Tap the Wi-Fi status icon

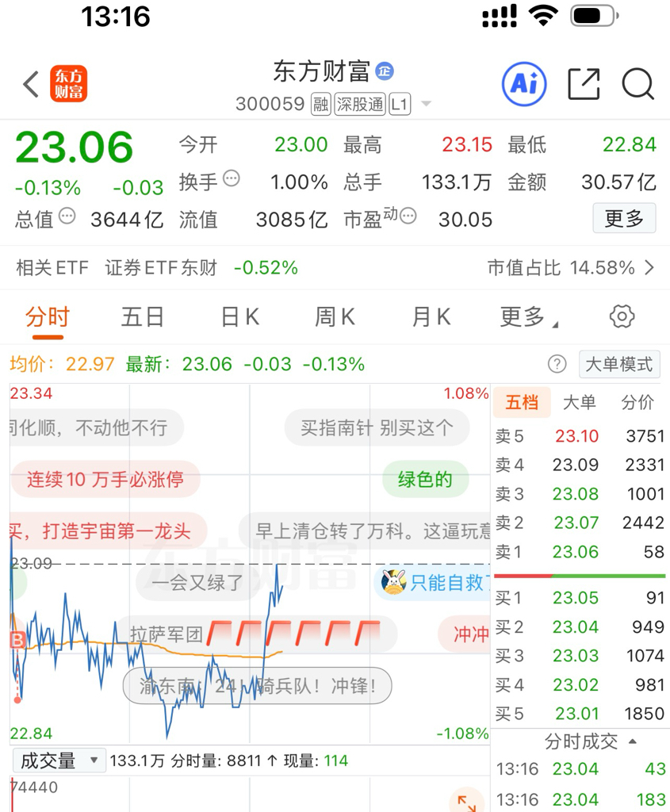tap(543, 16)
